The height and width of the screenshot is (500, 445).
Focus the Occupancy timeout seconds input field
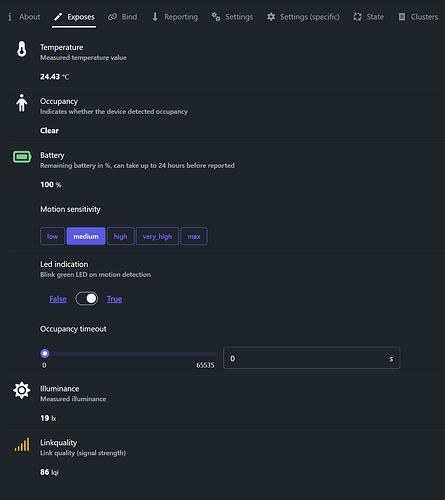pyautogui.click(x=311, y=358)
